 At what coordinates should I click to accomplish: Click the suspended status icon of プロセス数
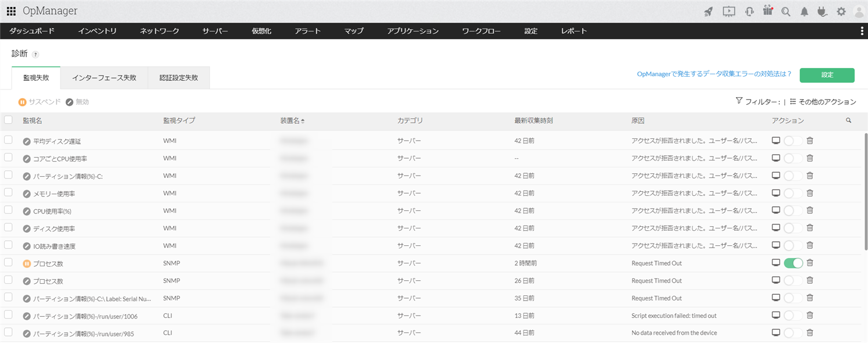click(x=27, y=263)
